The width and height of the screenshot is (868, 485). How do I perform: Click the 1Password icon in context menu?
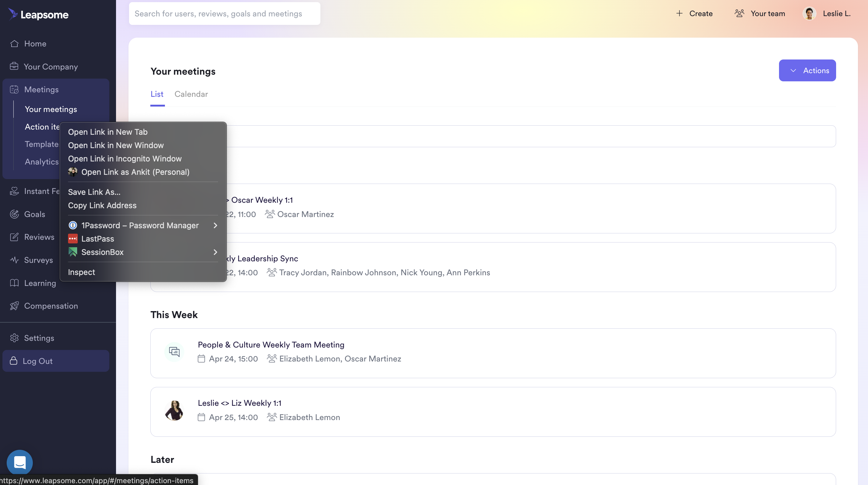pos(73,225)
